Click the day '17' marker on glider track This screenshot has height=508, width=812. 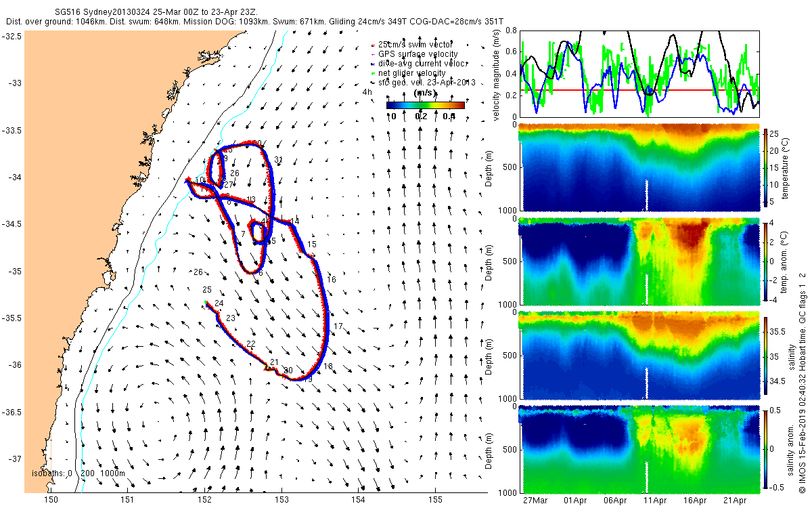[338, 328]
